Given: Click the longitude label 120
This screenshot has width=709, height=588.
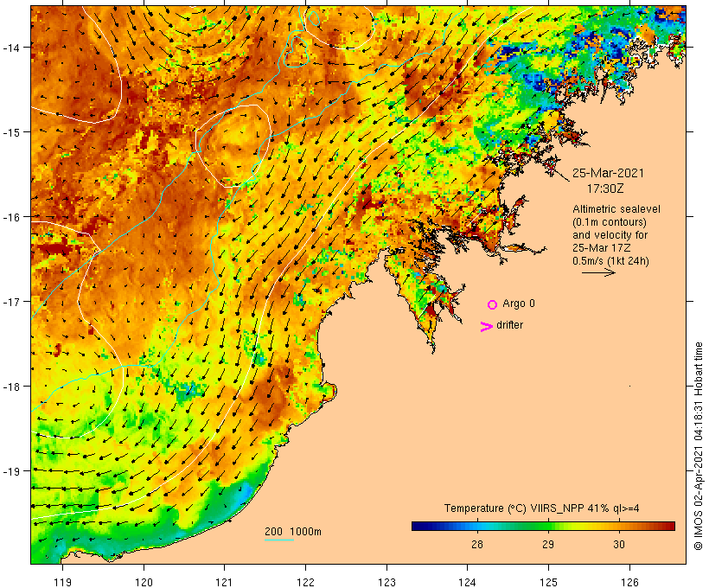Looking at the screenshot, I should (144, 582).
